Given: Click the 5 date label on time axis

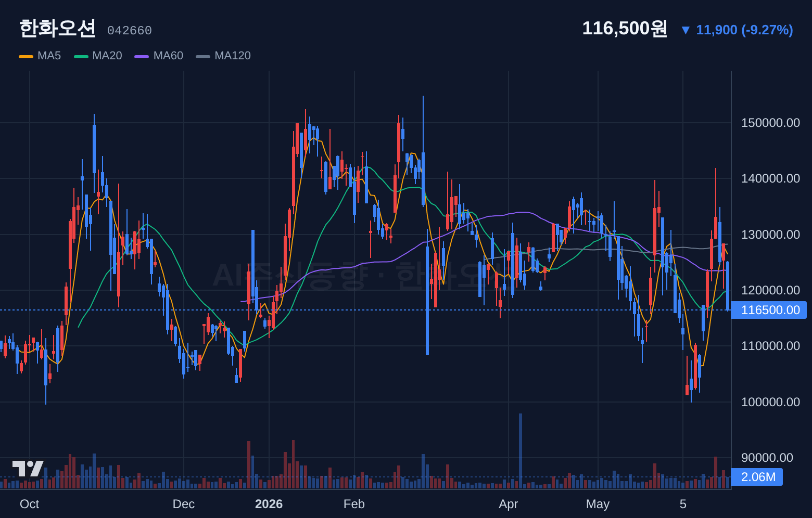Looking at the screenshot, I should coord(683,504).
